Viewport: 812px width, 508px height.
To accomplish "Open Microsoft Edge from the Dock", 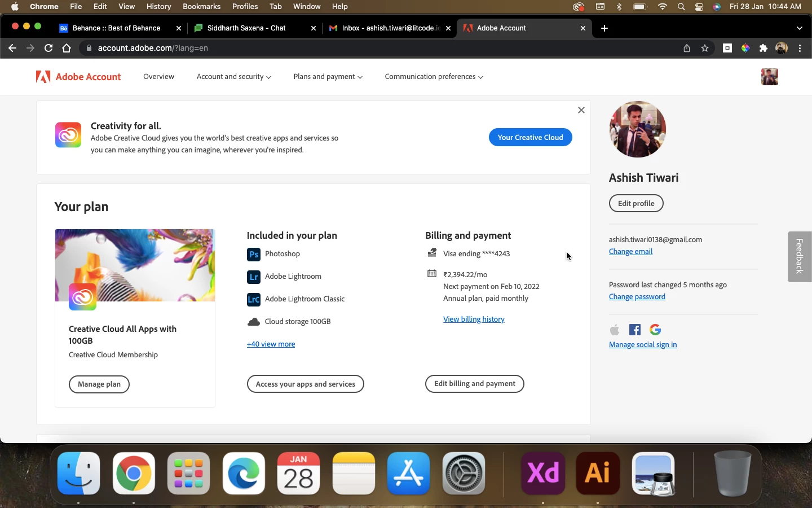I will pyautogui.click(x=244, y=473).
